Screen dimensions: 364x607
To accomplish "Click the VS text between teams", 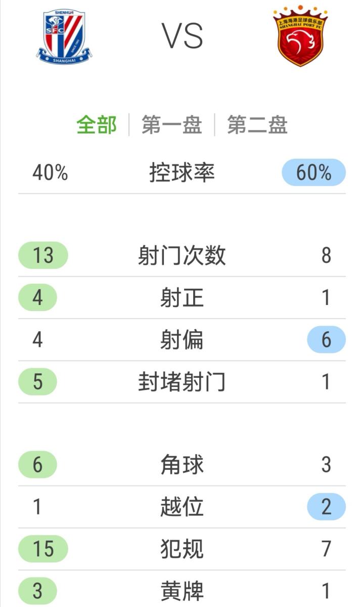I will coord(183,36).
